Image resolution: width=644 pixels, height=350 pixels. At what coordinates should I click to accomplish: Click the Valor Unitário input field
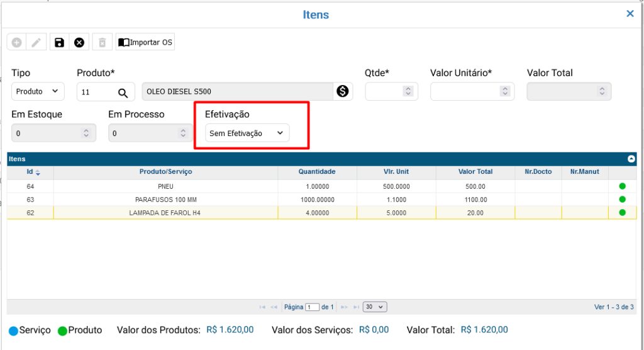[x=465, y=92]
